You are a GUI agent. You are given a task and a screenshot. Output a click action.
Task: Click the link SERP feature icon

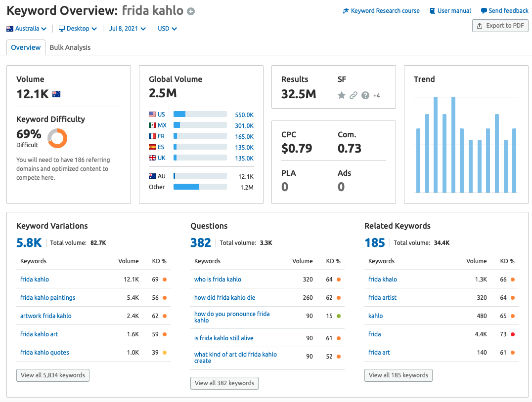353,95
